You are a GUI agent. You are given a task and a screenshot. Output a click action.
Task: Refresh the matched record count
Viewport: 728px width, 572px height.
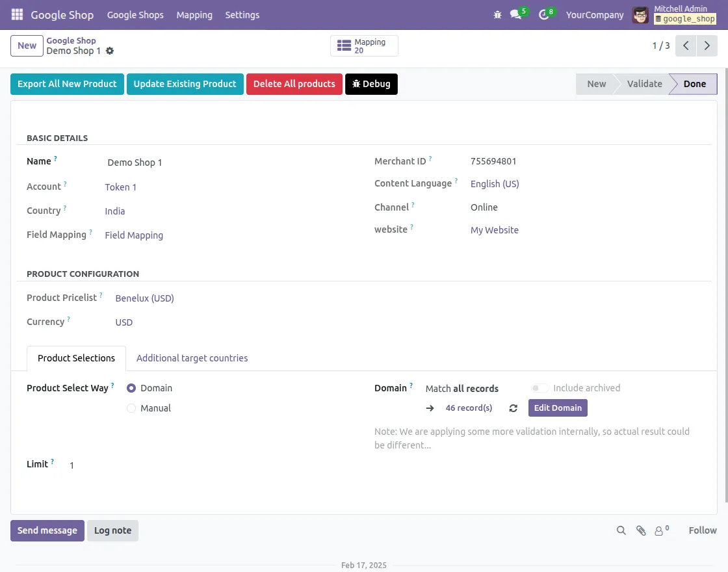[513, 408]
